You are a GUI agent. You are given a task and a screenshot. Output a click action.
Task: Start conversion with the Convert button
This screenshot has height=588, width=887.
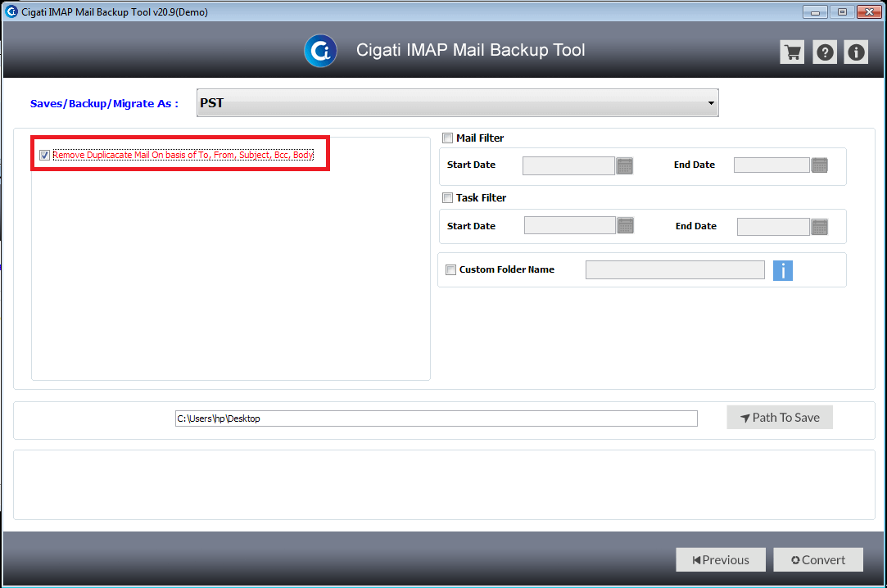(x=818, y=559)
